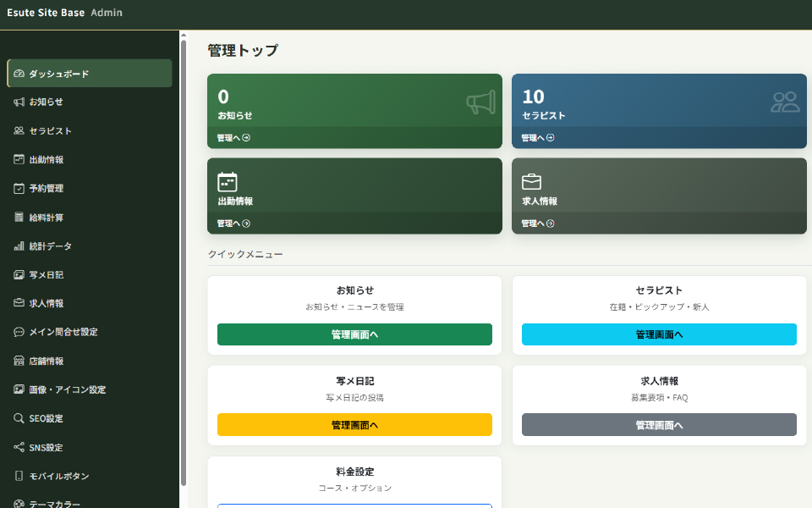
Task: Click the sidebar vertical scrollbar
Action: [184, 263]
